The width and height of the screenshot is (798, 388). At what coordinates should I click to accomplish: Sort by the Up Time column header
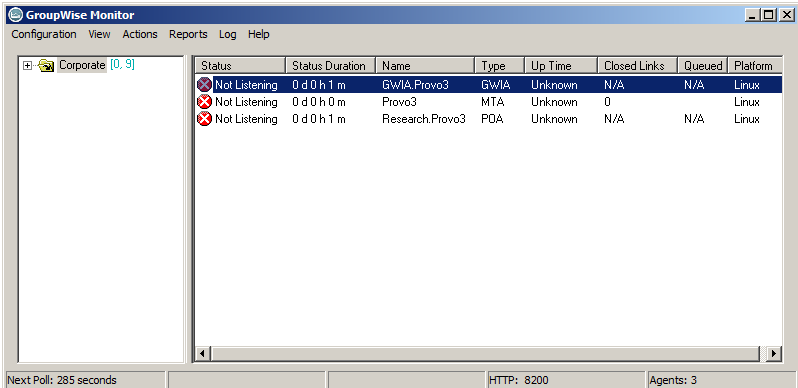click(561, 66)
